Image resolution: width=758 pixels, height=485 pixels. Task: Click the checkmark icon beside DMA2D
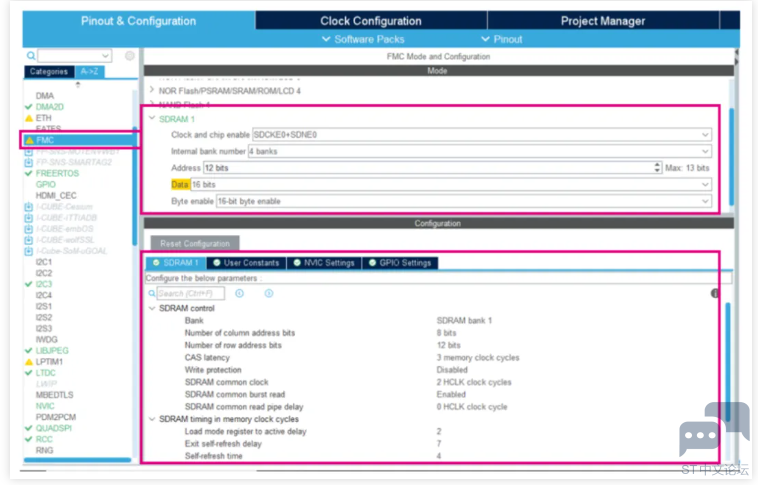(x=29, y=107)
